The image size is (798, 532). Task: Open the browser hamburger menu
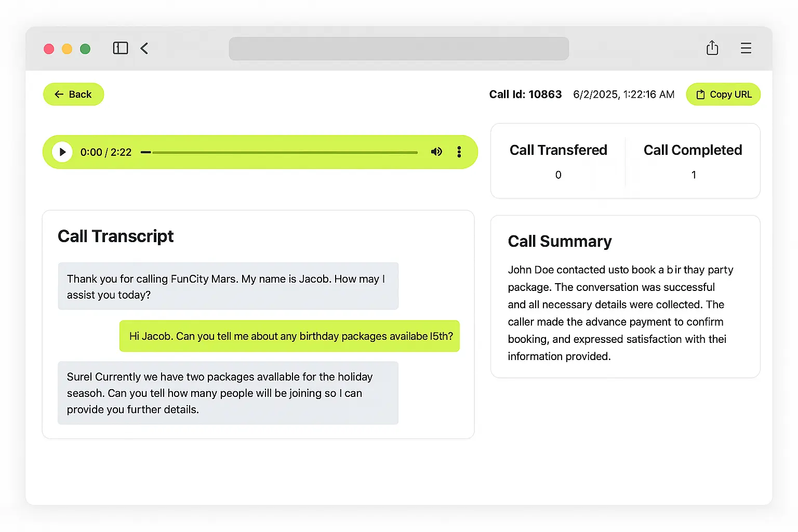pos(746,48)
